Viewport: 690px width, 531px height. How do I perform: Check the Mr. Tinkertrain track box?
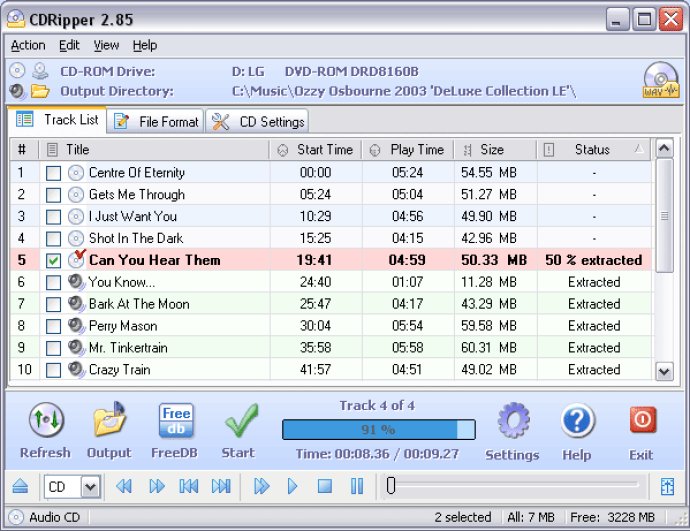click(x=53, y=348)
